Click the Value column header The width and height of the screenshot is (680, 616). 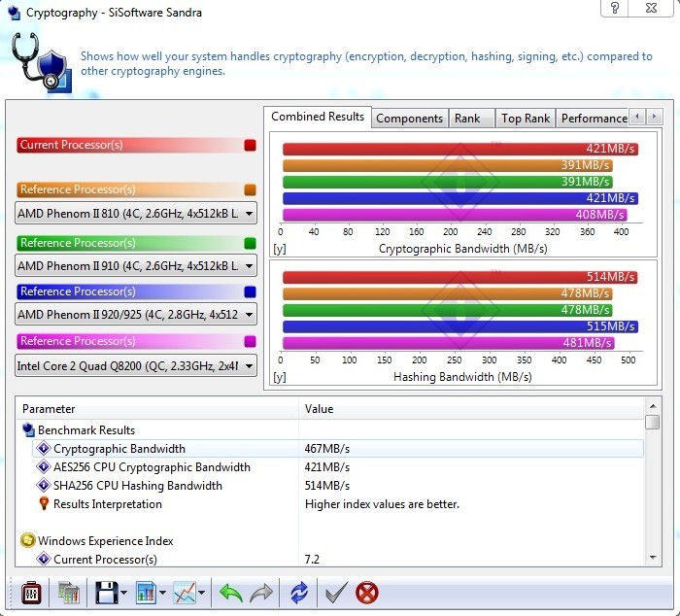[471, 409]
